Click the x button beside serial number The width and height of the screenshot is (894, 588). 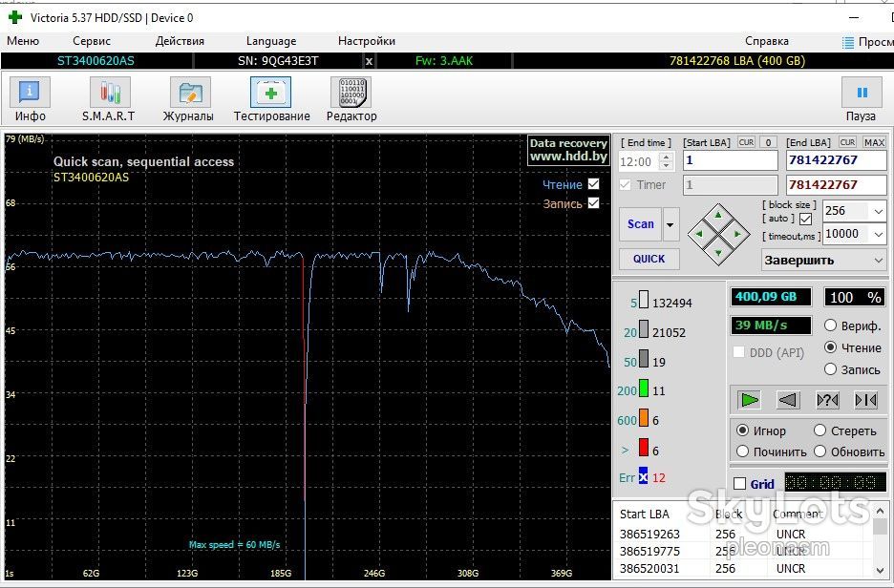(x=370, y=61)
